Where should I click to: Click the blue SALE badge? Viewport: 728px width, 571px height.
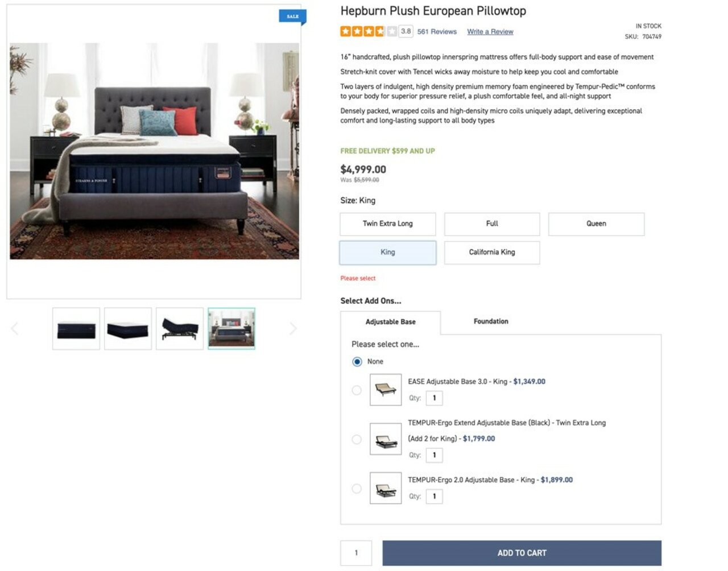pos(293,16)
